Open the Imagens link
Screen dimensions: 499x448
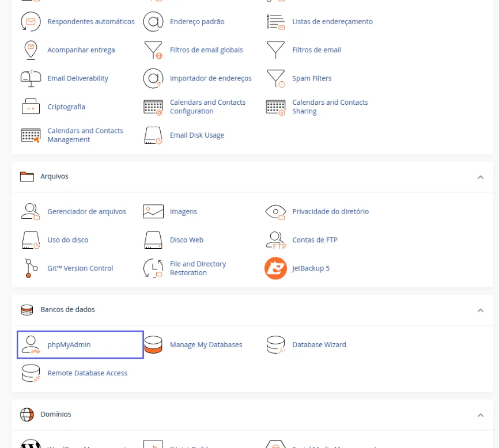click(x=183, y=211)
